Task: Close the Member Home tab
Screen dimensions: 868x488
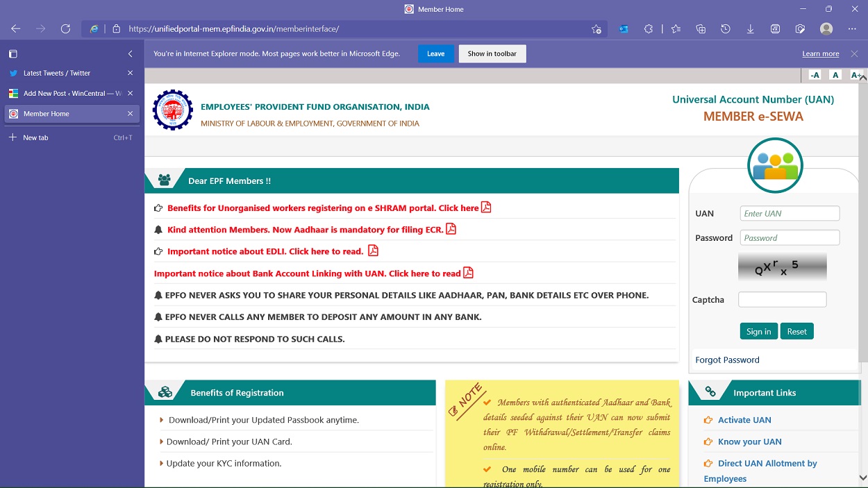Action: (x=130, y=114)
